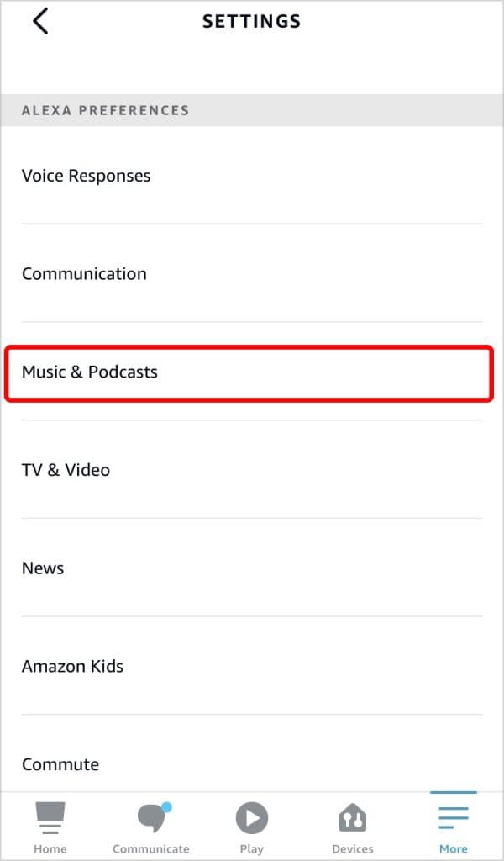Viewport: 504px width, 861px height.
Task: Switch to the Home tab
Action: (50, 820)
